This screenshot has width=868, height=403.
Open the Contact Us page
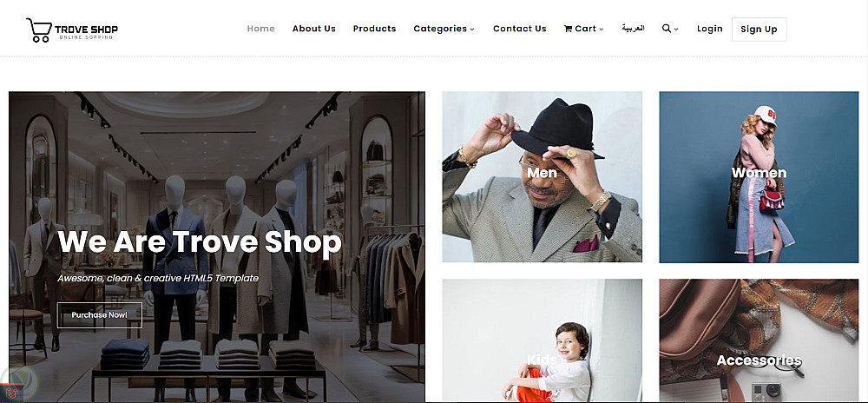(520, 29)
